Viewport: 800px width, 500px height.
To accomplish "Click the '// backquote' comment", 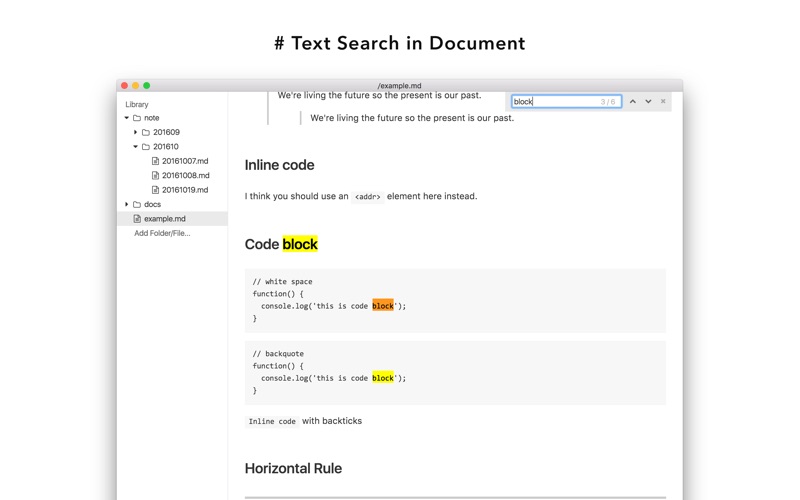I will (278, 354).
